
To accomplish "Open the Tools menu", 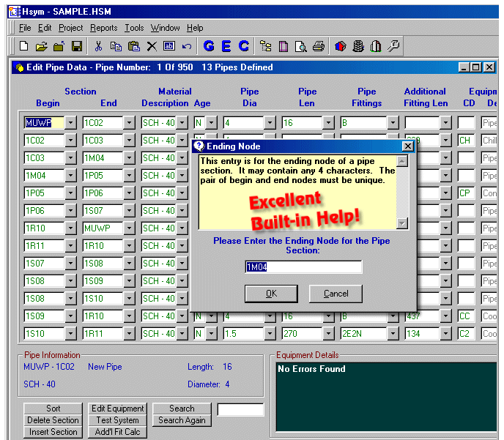I will tap(134, 28).
